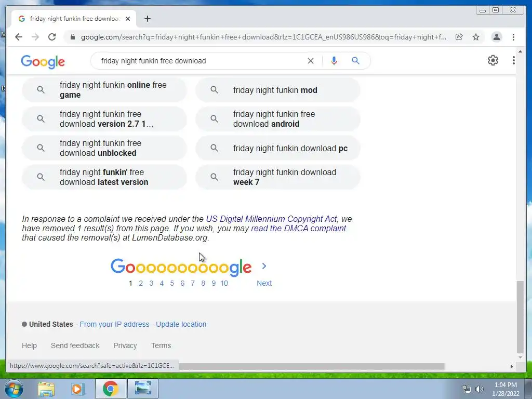Choose the free download unblocked suggestion
This screenshot has width=532, height=399.
click(x=104, y=148)
